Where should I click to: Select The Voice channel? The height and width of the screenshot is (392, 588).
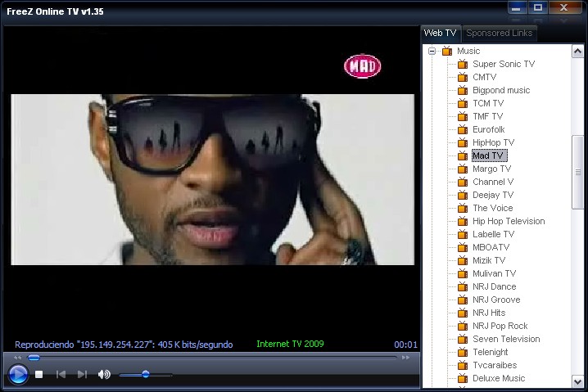click(492, 208)
